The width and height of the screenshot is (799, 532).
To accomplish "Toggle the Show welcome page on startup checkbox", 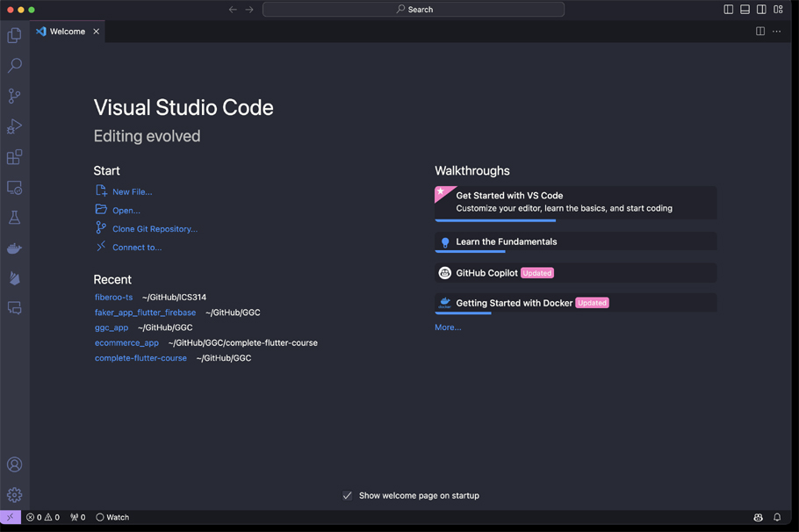I will tap(348, 495).
